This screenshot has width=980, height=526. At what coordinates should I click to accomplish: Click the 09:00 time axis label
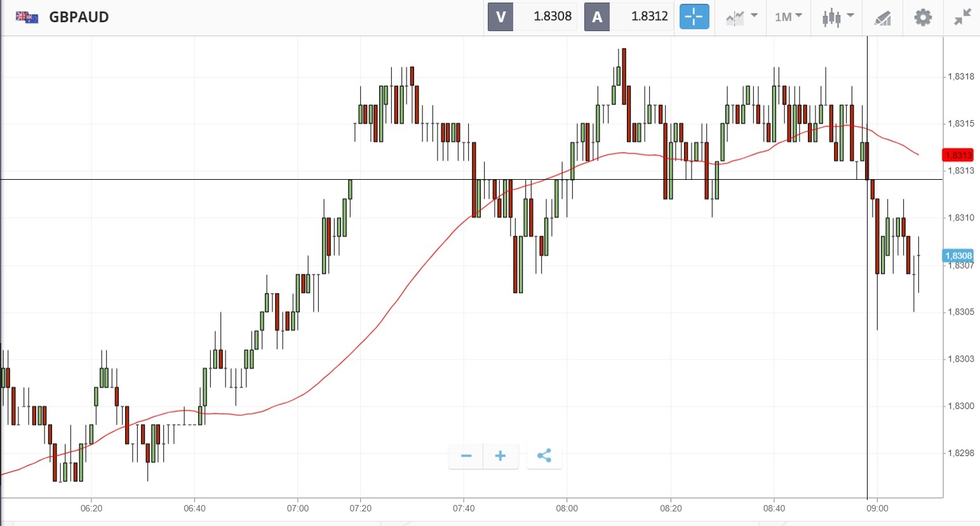coord(877,508)
